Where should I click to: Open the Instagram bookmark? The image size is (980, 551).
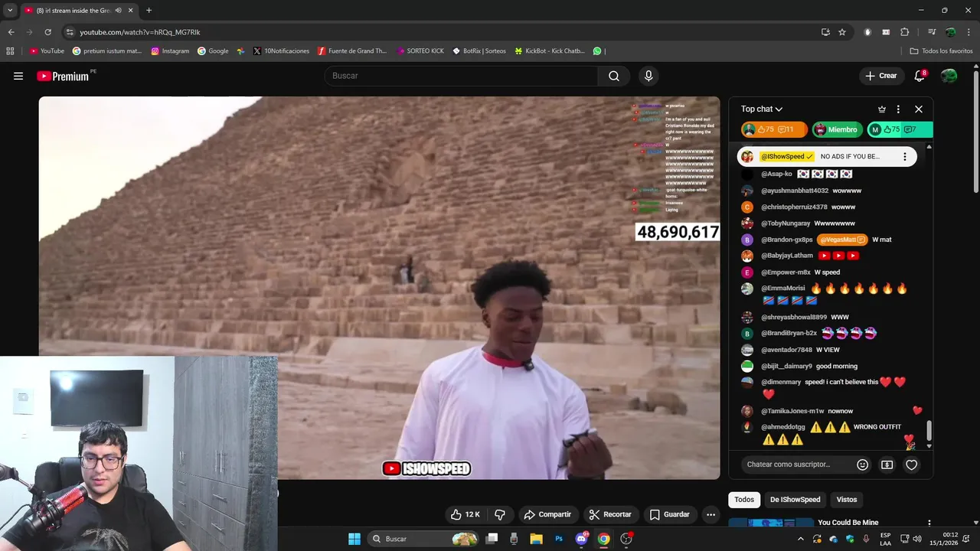tap(170, 51)
